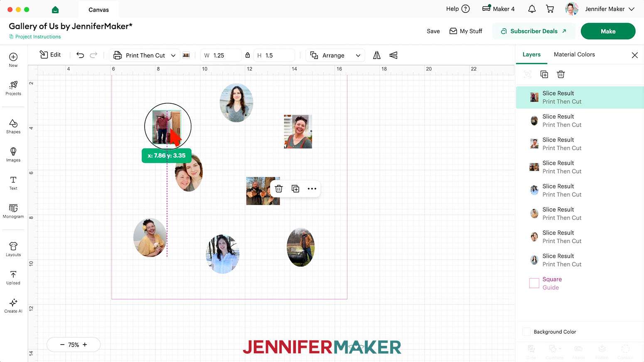Click the height H input field
The height and width of the screenshot is (362, 644).
[x=274, y=55]
